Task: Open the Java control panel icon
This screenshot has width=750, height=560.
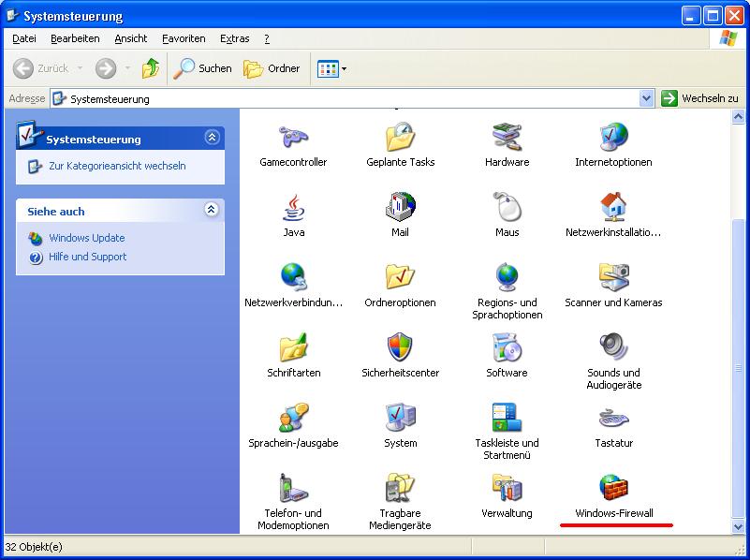Action: pos(293,207)
